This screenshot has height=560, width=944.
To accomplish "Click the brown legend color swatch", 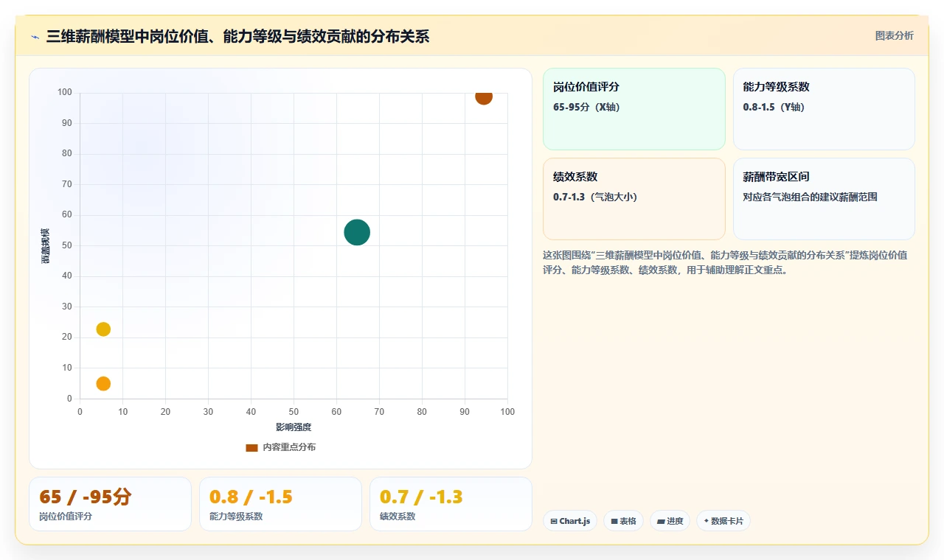I will tap(251, 447).
